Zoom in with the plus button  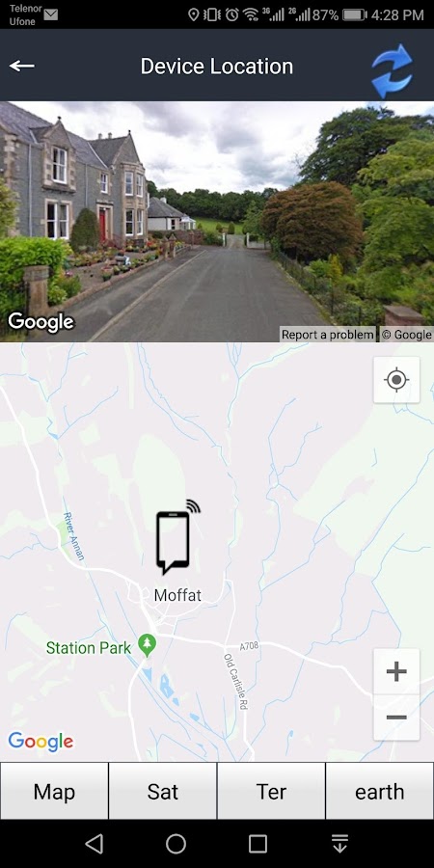point(396,671)
